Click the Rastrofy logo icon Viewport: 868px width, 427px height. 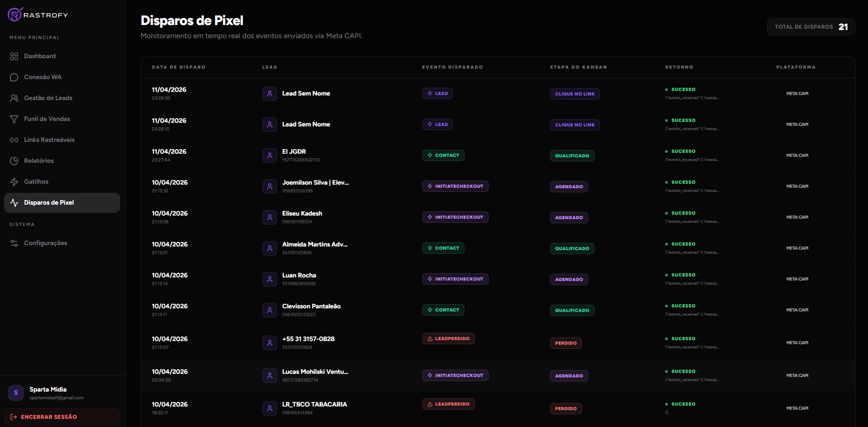15,15
